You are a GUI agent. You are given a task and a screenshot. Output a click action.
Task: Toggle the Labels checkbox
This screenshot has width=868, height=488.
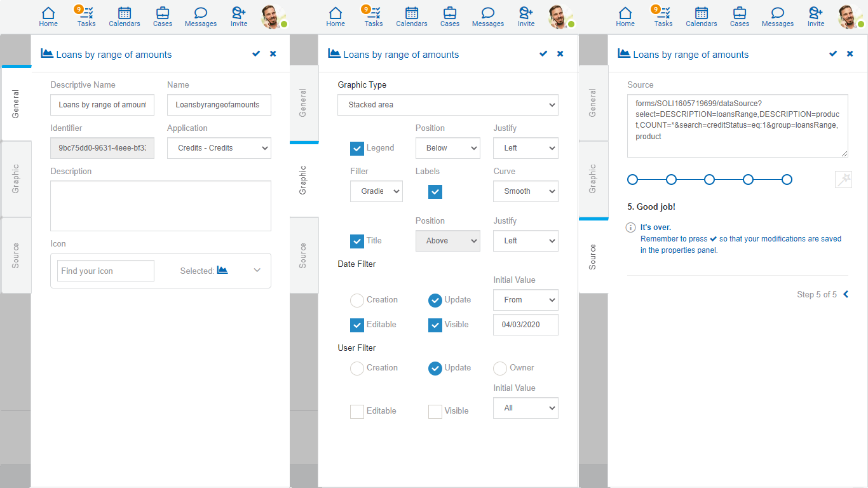[x=435, y=191]
